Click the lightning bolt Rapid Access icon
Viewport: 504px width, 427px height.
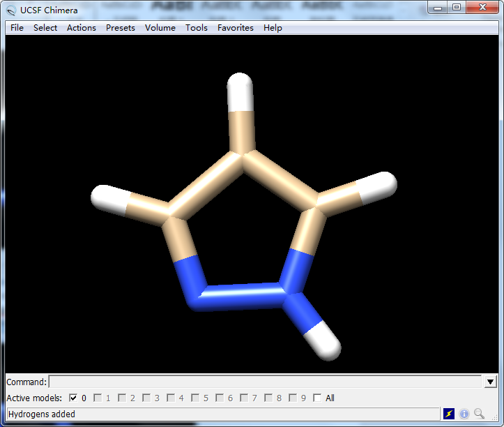click(x=449, y=414)
